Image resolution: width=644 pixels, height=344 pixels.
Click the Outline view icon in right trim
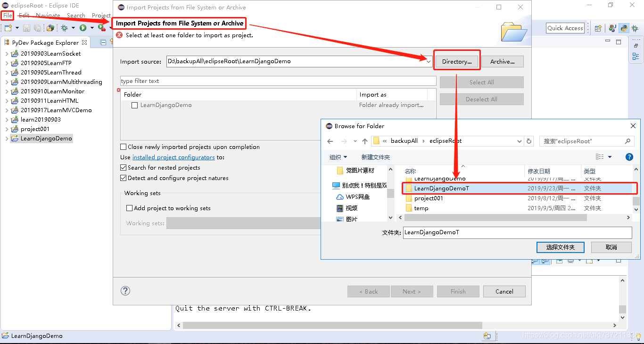[636, 57]
